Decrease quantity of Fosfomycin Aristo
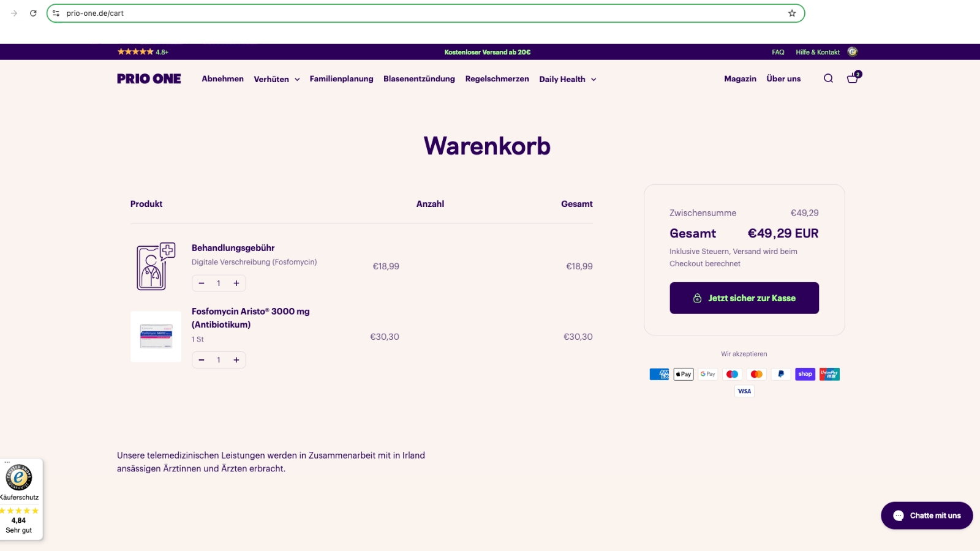 [x=202, y=360]
